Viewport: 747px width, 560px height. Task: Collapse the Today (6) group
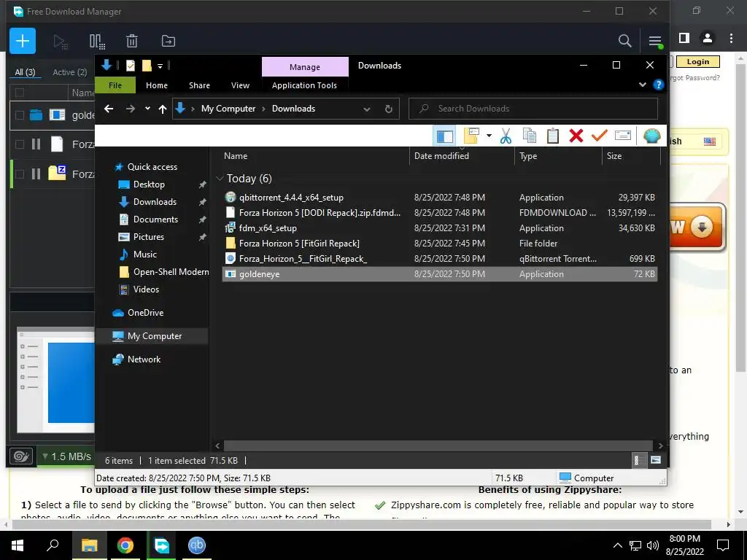point(220,179)
